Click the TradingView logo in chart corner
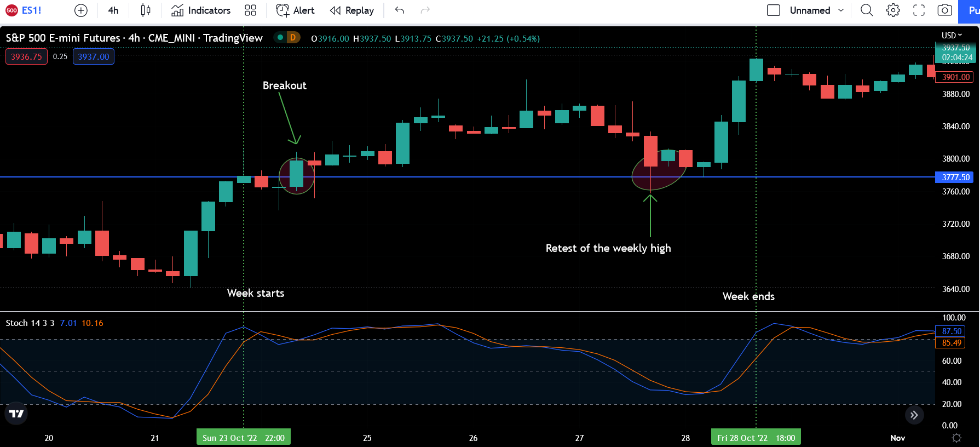The image size is (980, 447). 16,414
